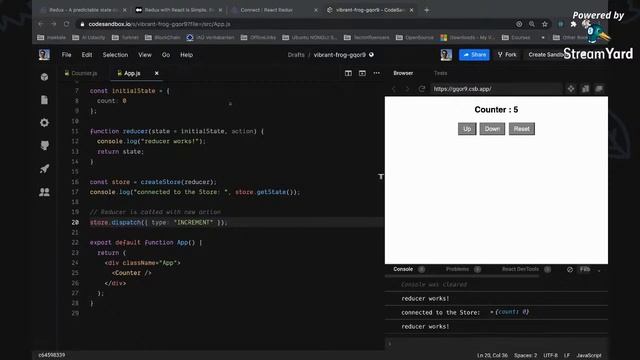The width and height of the screenshot is (640, 360).
Task: Click the zoom magnifier icon in address bar
Action: click(x=531, y=24)
